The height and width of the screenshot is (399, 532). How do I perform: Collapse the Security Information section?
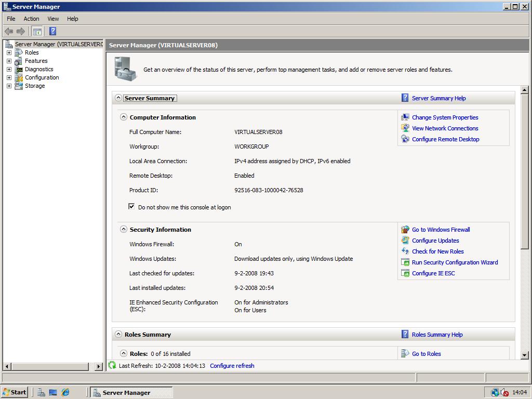click(124, 229)
